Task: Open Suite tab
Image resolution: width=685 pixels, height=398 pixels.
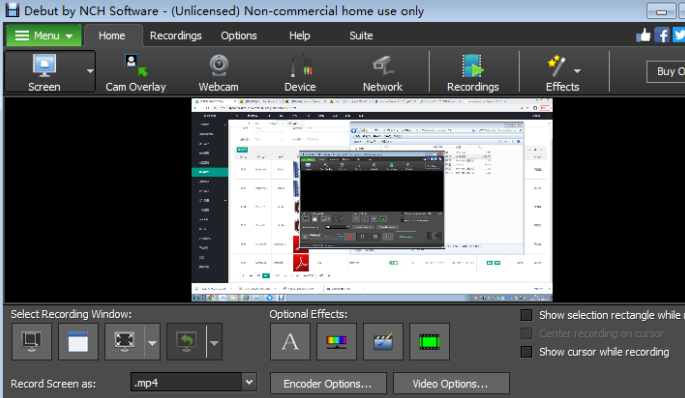Action: (361, 36)
